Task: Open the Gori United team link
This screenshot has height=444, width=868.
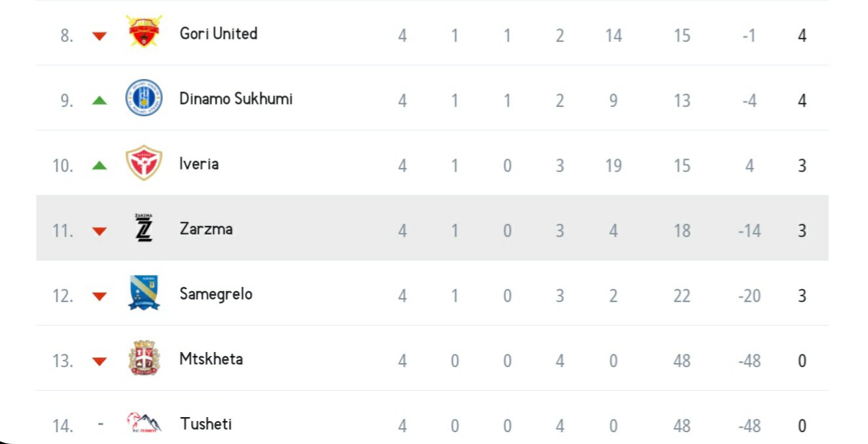Action: tap(218, 33)
